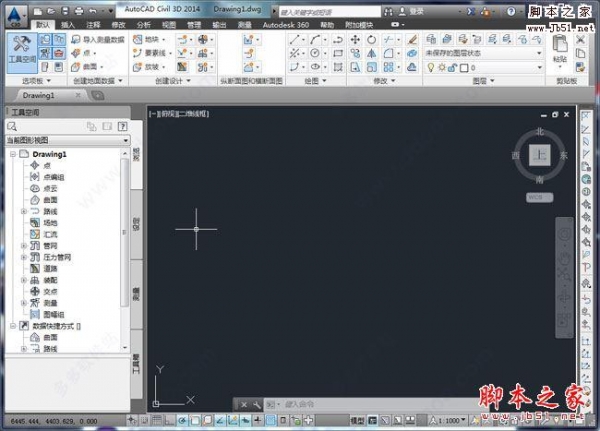
Task: Click the WCS dropdown below ViewCube
Action: click(x=539, y=198)
